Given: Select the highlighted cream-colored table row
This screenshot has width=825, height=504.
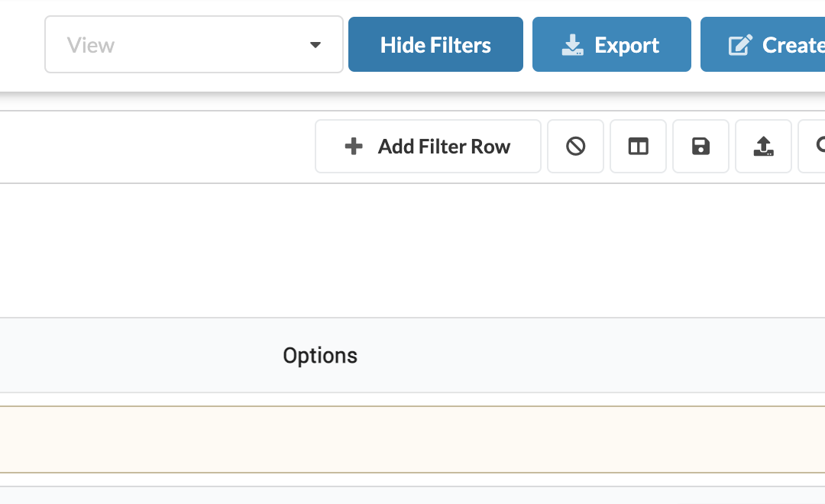Looking at the screenshot, I should click(x=412, y=439).
